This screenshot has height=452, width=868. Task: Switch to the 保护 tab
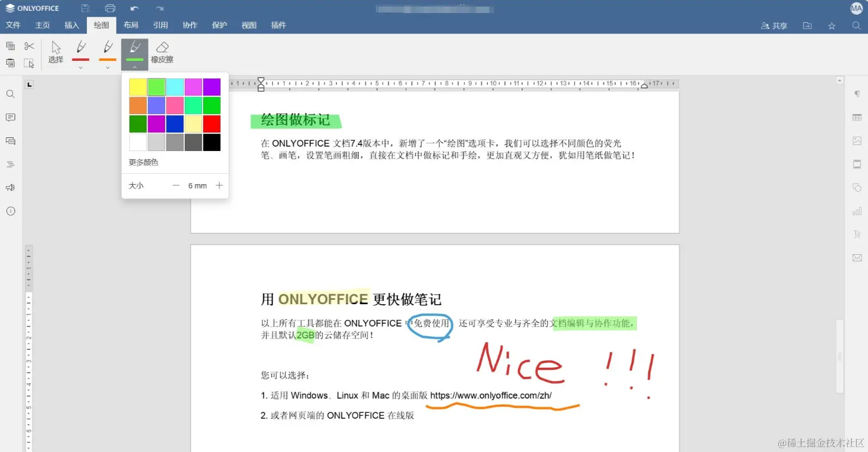pos(220,25)
